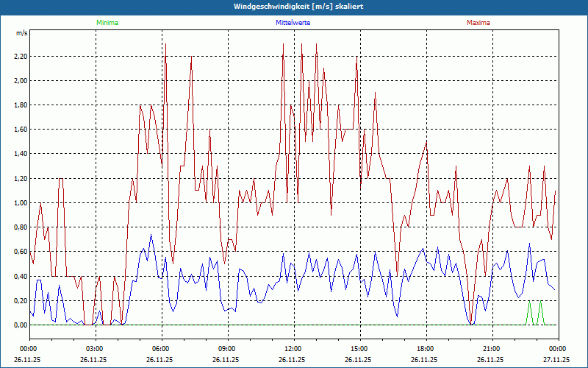Click the "26.11.25" date under 06:00
The width and height of the screenshot is (588, 368).
click(159, 359)
